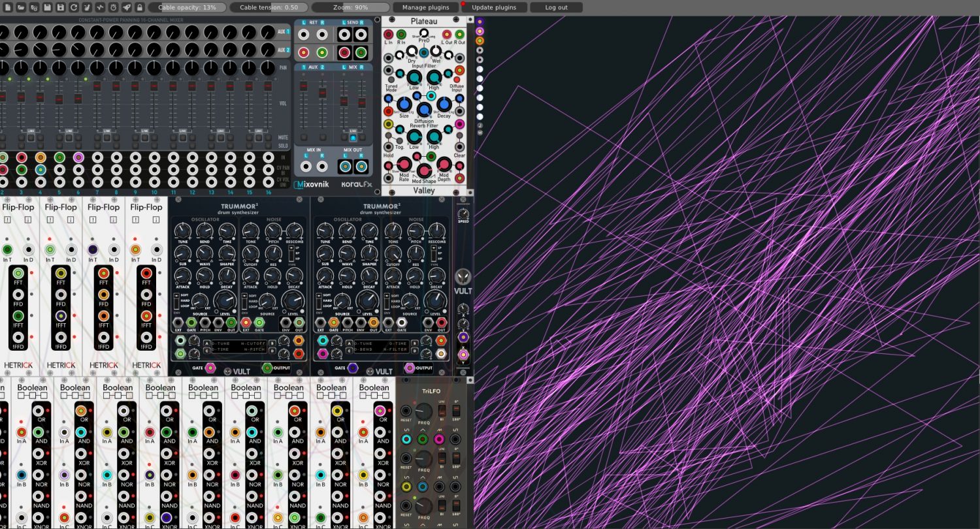Open a patch with the folder icon
The width and height of the screenshot is (980, 529).
[21, 7]
